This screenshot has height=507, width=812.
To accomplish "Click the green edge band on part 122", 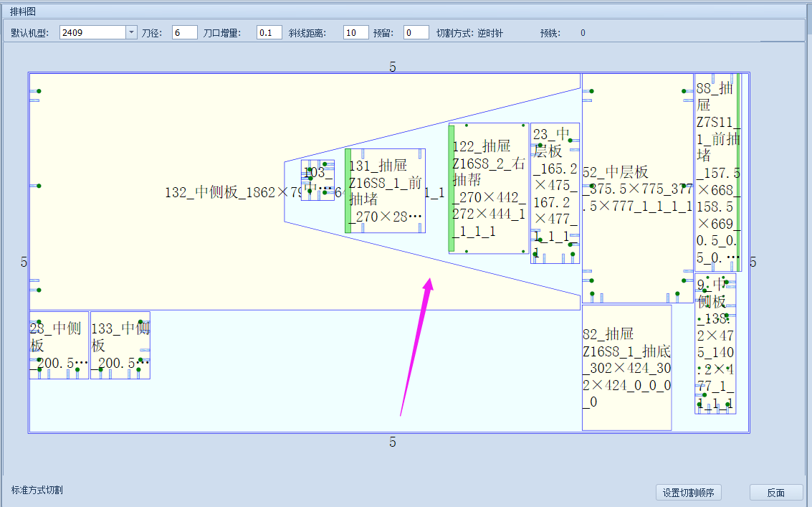I will (452, 189).
